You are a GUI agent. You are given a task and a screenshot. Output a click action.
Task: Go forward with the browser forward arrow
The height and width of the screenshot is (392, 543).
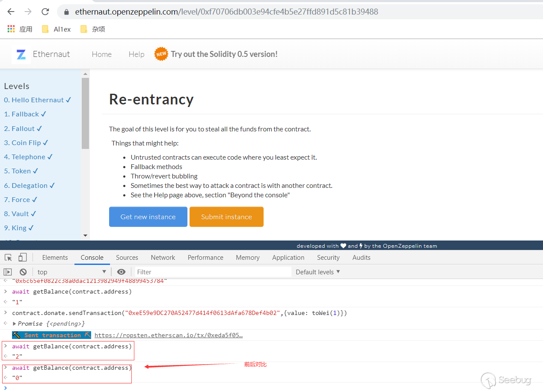(x=28, y=12)
